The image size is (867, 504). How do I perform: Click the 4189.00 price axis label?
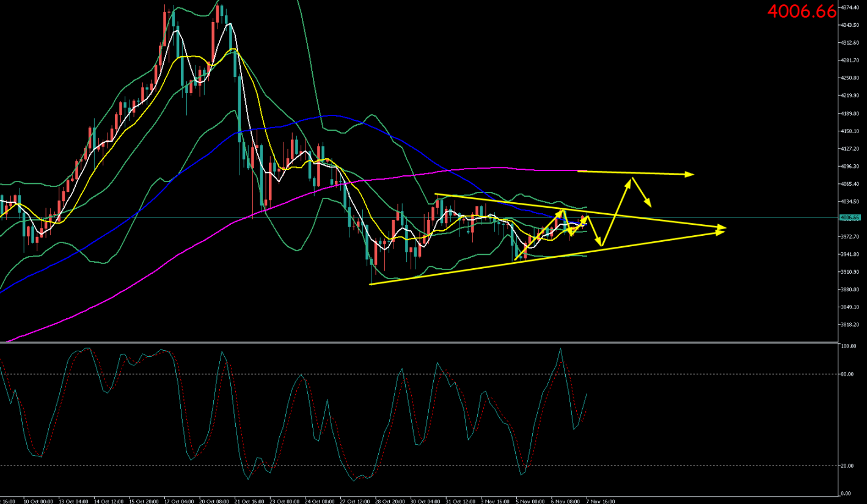pos(850,113)
